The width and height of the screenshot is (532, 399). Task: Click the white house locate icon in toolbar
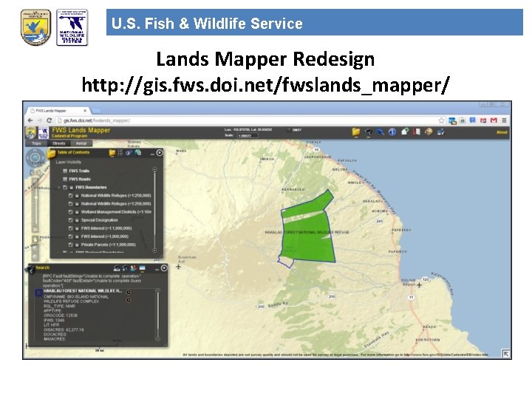coord(405,132)
